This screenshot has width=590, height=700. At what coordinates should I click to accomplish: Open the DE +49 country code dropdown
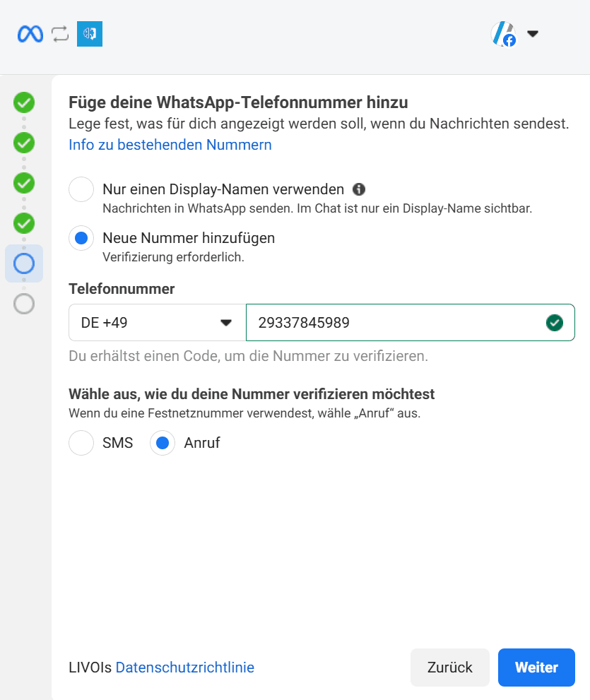tap(155, 322)
